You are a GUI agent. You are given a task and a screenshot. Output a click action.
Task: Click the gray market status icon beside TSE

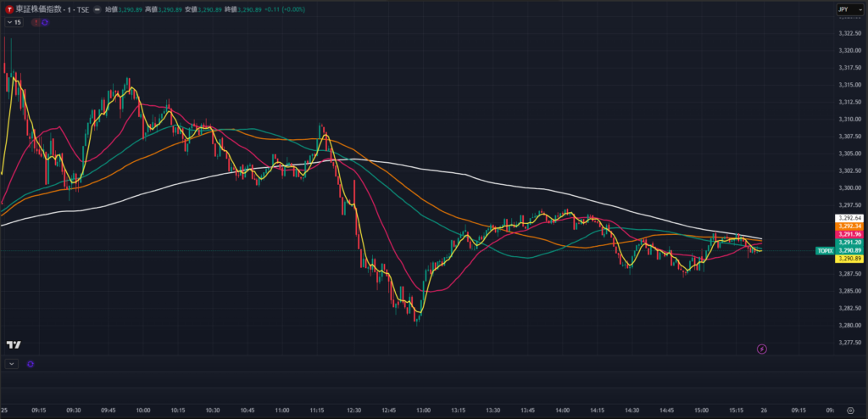tap(98, 8)
